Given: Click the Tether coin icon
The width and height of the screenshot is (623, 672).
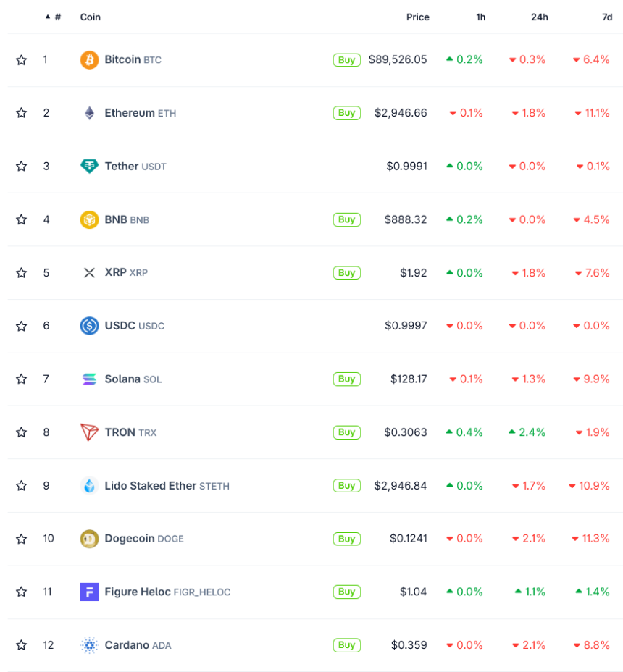Looking at the screenshot, I should pos(89,167).
